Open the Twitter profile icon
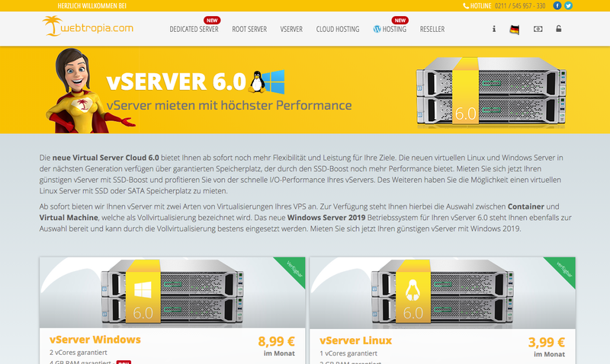 568,6
